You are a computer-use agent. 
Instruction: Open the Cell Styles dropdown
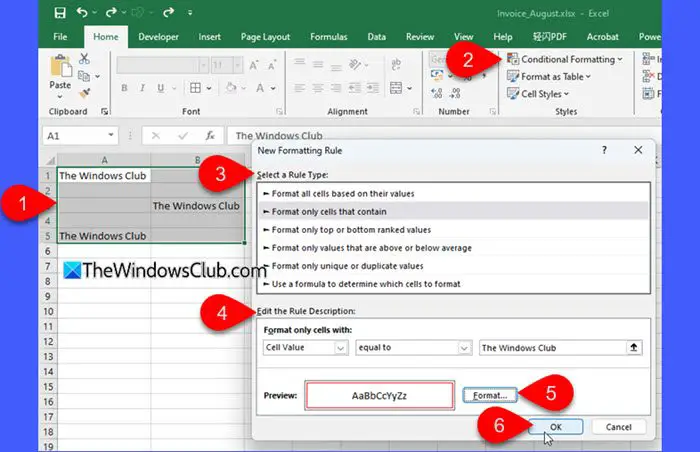pos(538,94)
